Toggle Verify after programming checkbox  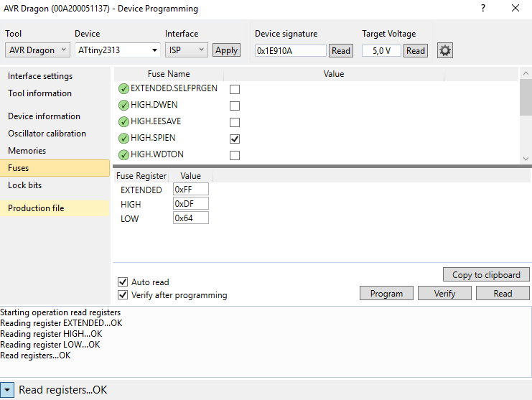123,295
